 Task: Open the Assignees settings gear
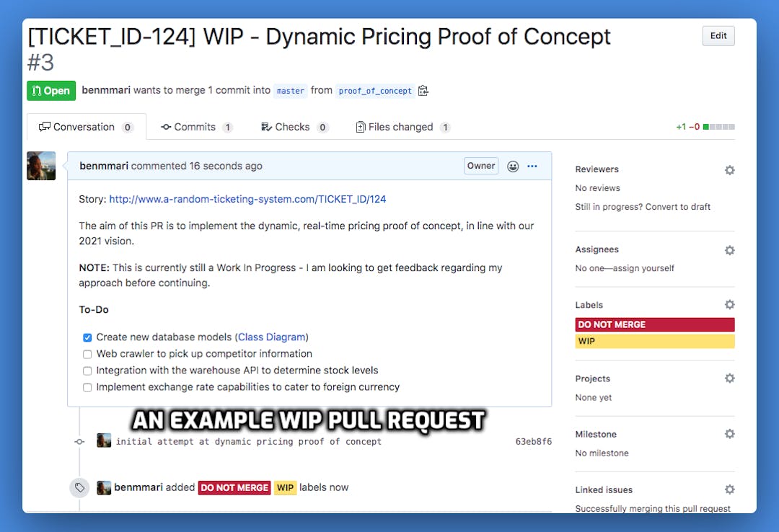(729, 249)
